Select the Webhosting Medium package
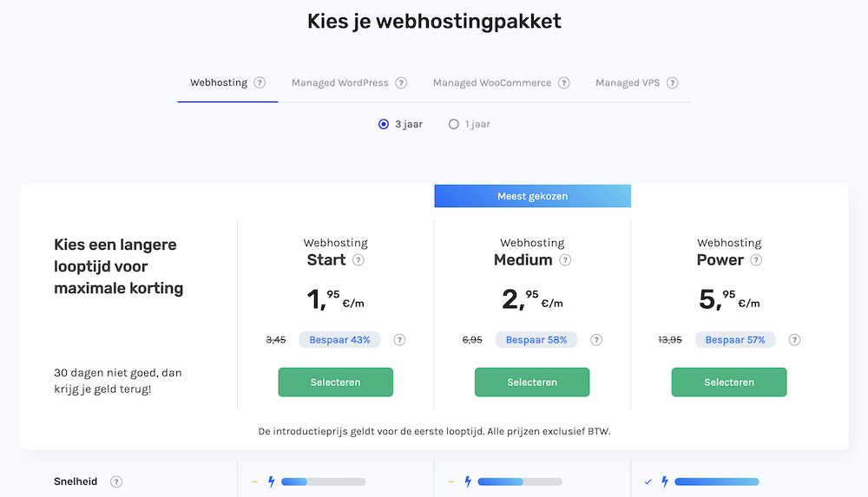This screenshot has width=868, height=497. [532, 383]
